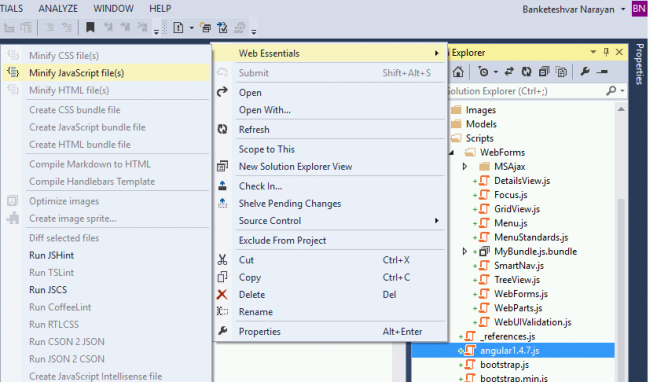This screenshot has height=382, width=650.
Task: Click Sync with Active Document arrows icon
Action: [x=509, y=72]
